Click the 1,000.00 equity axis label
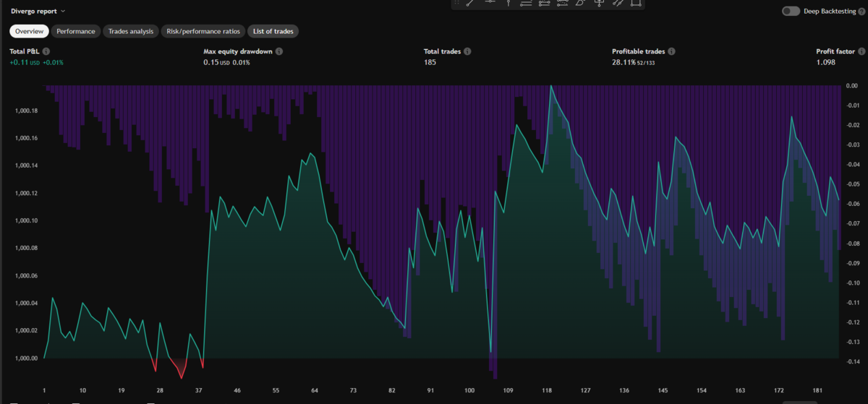The height and width of the screenshot is (404, 868). [x=26, y=358]
